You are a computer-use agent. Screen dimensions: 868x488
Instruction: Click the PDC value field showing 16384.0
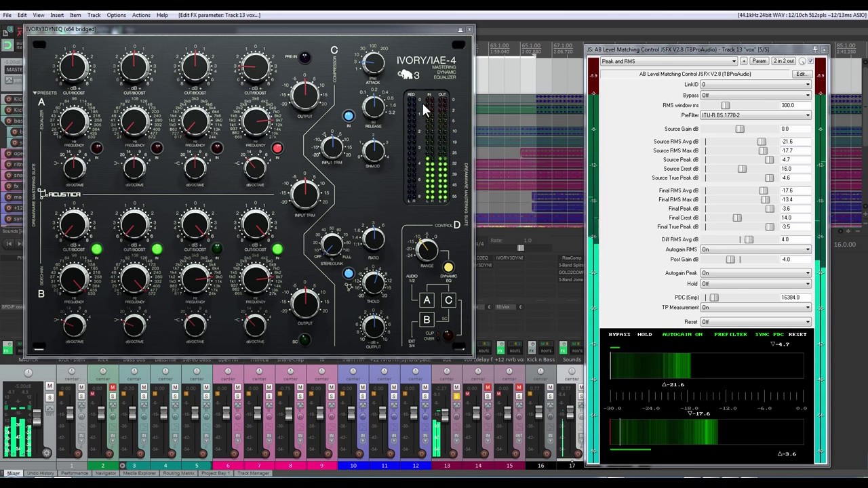tap(795, 297)
